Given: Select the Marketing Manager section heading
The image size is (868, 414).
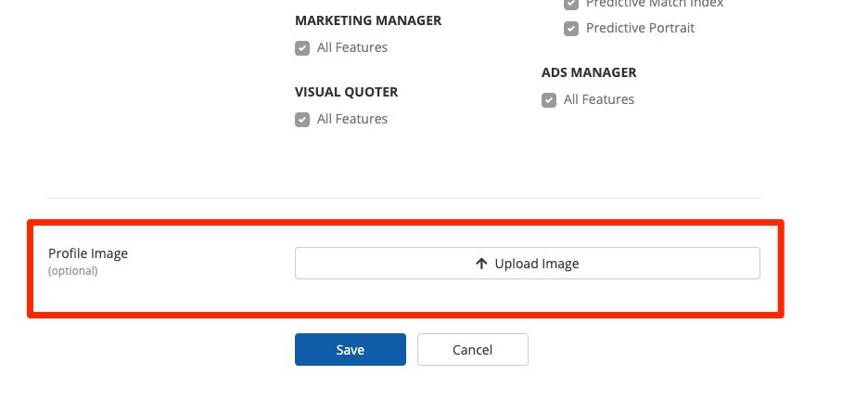Looking at the screenshot, I should (x=367, y=20).
